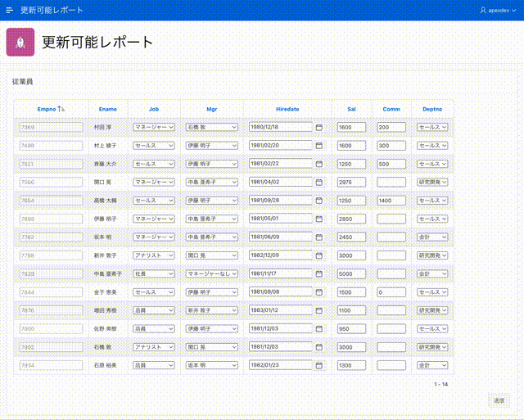
Task: Sort by the Empno column header
Action: [47, 109]
